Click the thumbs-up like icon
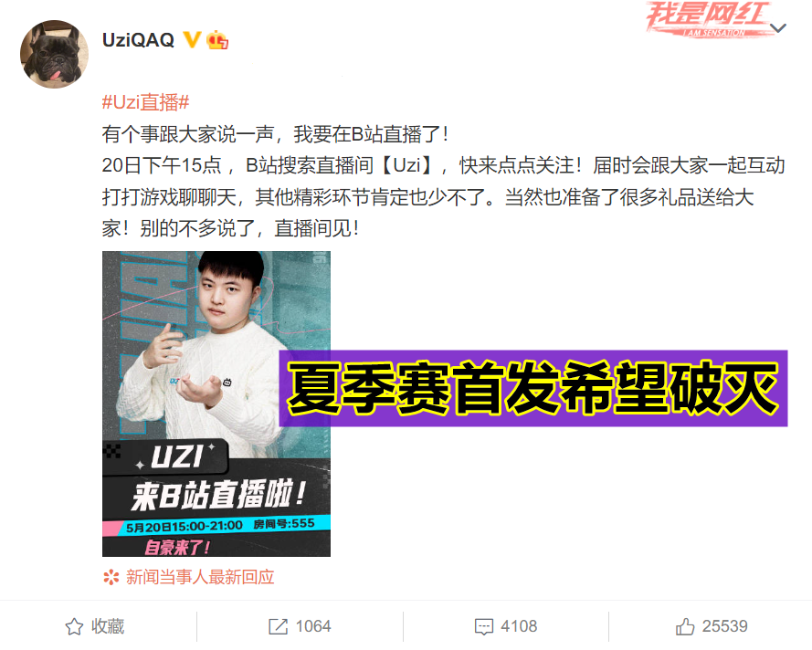The image size is (812, 650). (x=685, y=626)
